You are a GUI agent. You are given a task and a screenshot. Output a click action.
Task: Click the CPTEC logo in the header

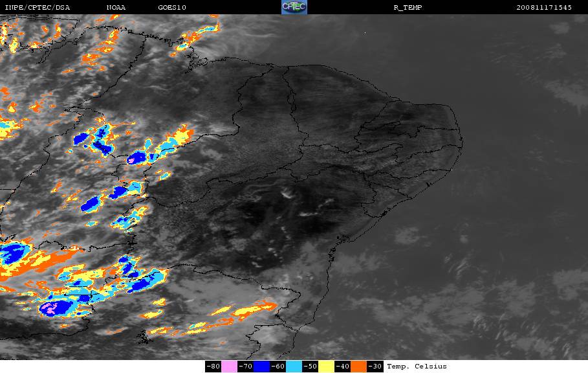coord(294,7)
